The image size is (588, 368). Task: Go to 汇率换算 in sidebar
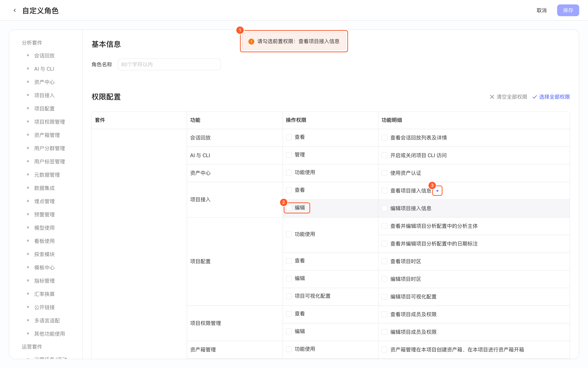point(44,294)
